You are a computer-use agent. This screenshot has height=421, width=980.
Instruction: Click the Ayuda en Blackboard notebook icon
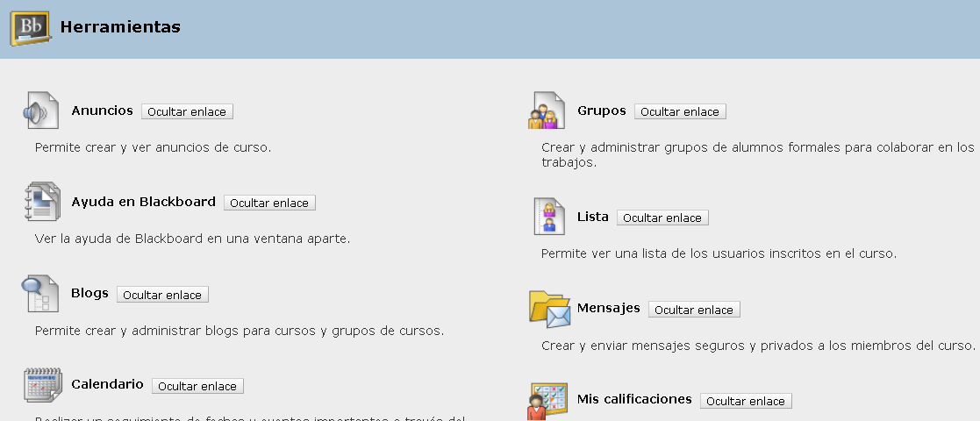[x=42, y=202]
